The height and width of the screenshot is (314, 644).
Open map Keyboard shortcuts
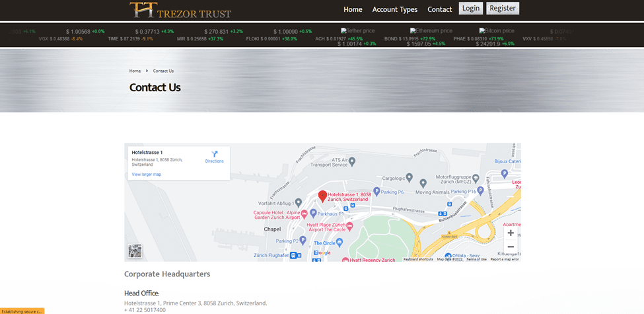point(418,259)
